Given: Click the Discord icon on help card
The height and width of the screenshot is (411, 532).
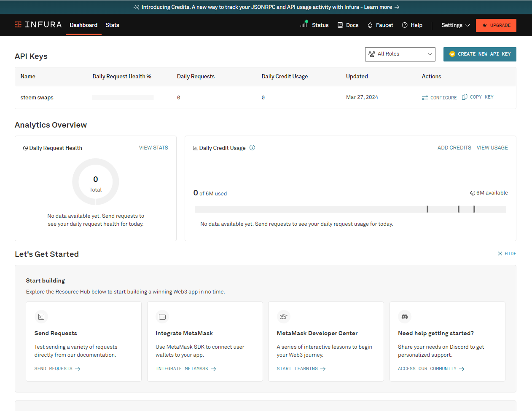Looking at the screenshot, I should [x=405, y=317].
